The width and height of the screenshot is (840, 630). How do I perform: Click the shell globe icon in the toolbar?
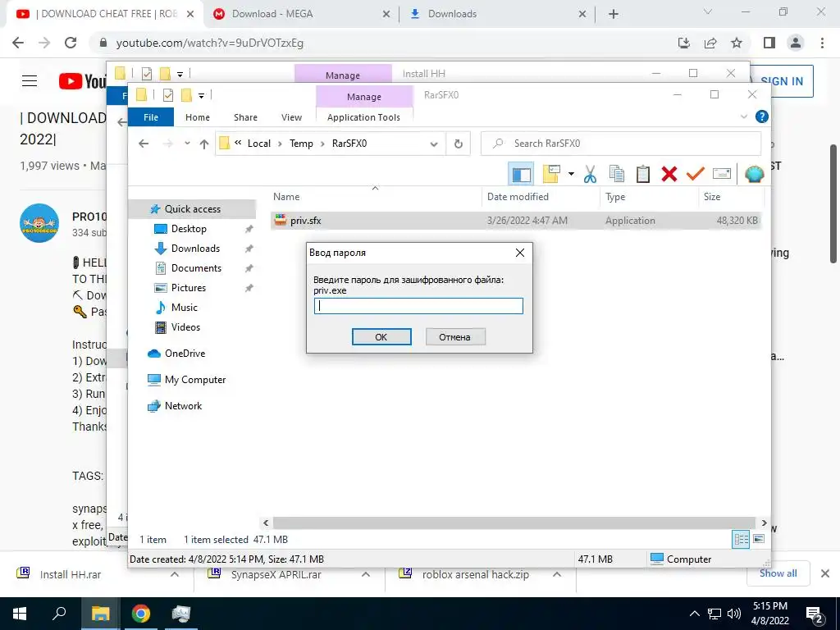755,174
